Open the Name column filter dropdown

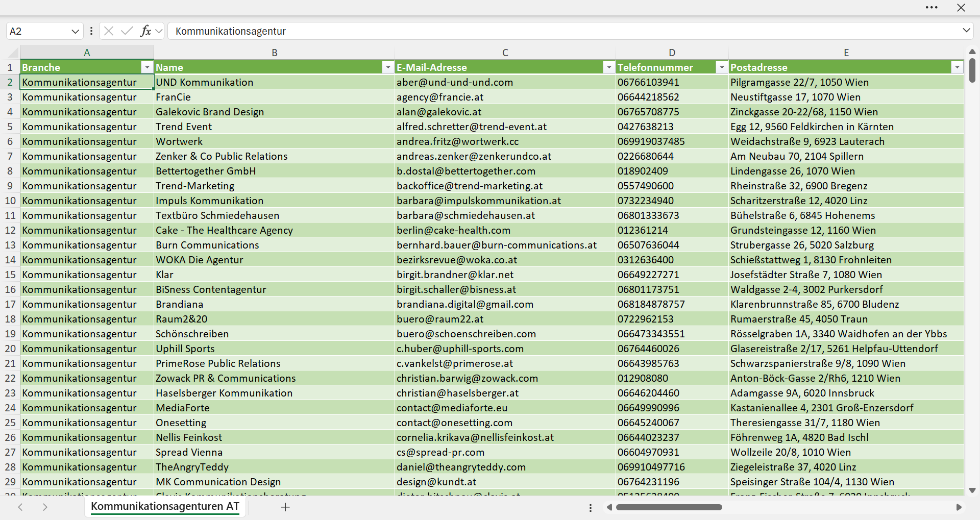(x=388, y=67)
